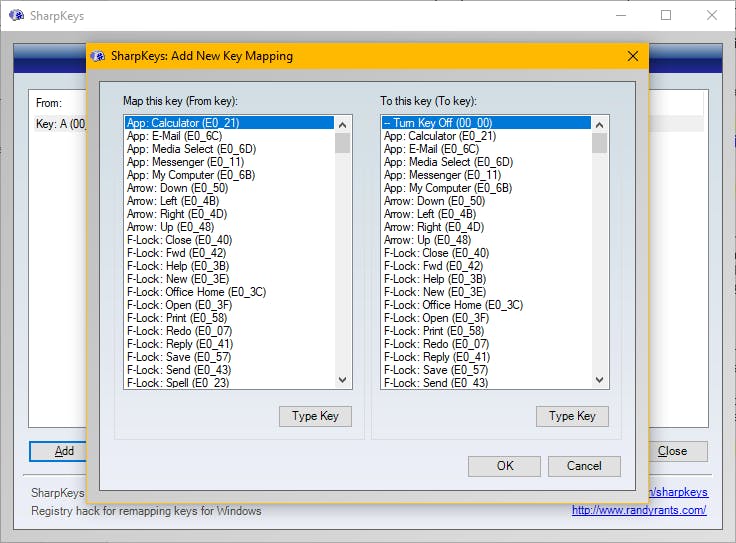Screen dimensions: 736x543
Task: Select F-Lock: Office Home (E0_3C) in To list
Action: pyautogui.click(x=486, y=305)
